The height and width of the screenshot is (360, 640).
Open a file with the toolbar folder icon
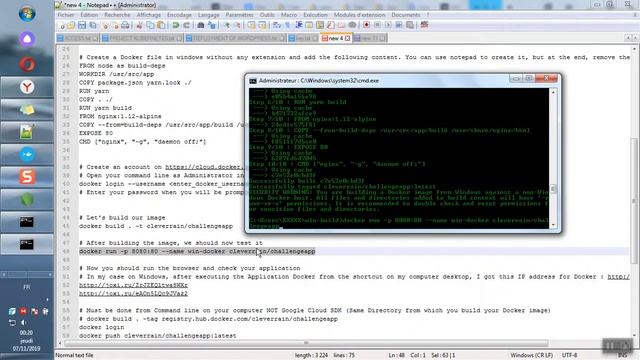pyautogui.click(x=71, y=25)
